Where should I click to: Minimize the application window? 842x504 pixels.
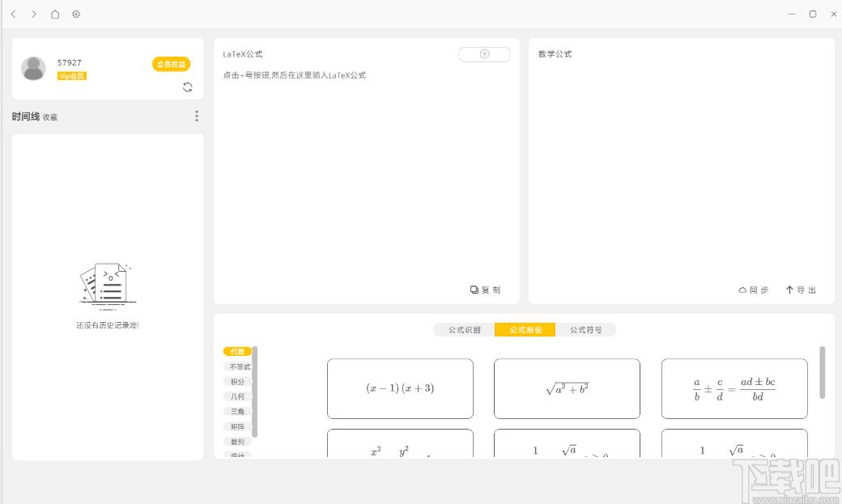pos(792,14)
